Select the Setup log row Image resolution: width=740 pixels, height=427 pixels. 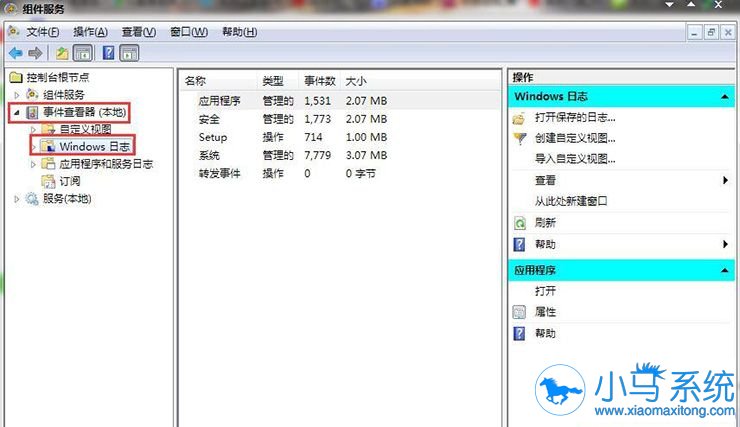[x=340, y=137]
